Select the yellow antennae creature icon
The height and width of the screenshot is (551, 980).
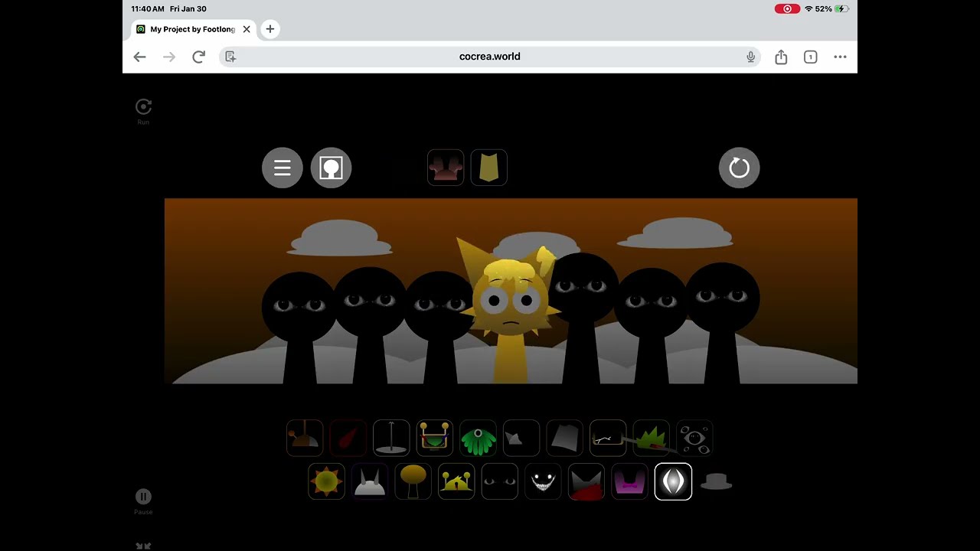click(x=456, y=481)
